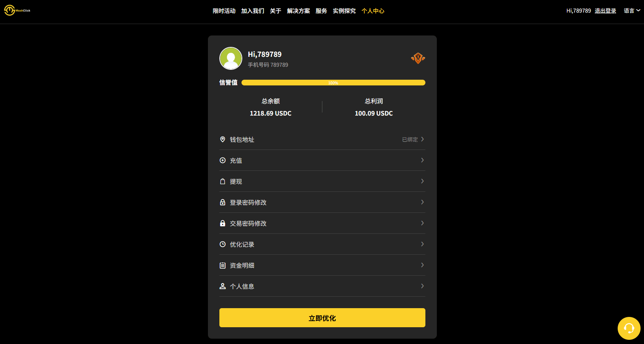
Task: Click the MoshClick logo
Action: pyautogui.click(x=17, y=10)
